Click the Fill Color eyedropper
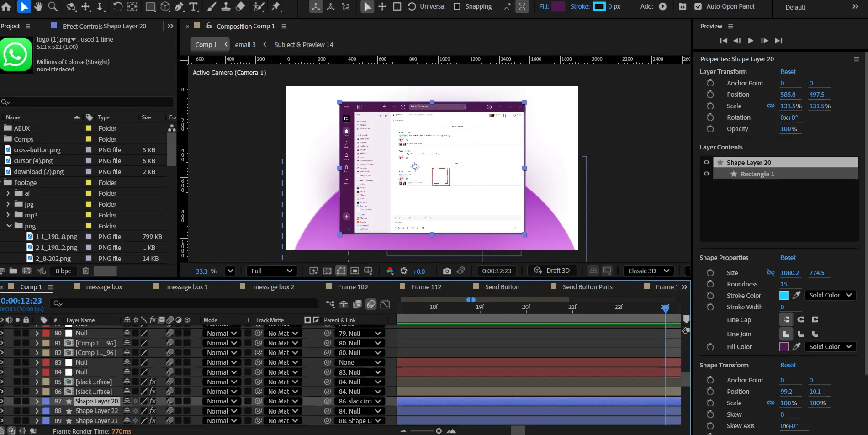The height and width of the screenshot is (435, 868). tap(796, 347)
